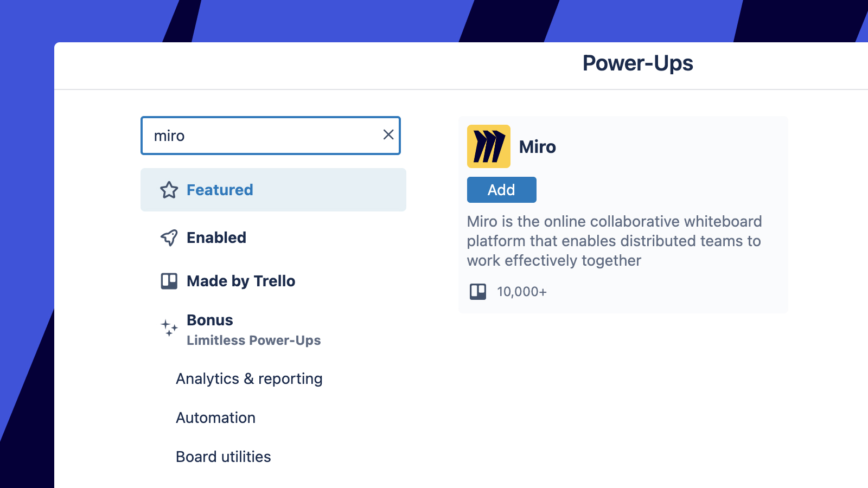Open the Miro Power-Up details card
Image resolution: width=868 pixels, height=488 pixels.
623,214
